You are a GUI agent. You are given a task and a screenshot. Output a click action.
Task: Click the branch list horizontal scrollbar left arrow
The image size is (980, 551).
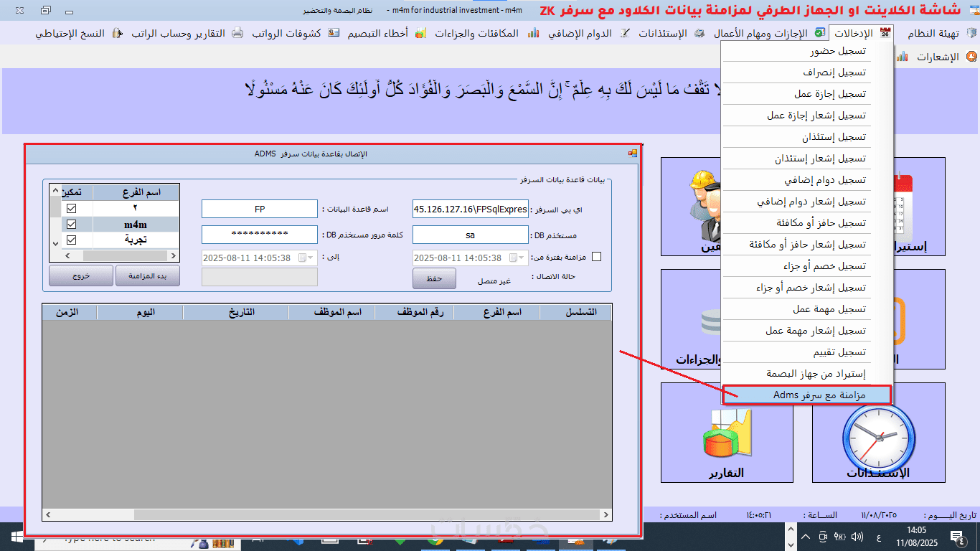tap(68, 255)
